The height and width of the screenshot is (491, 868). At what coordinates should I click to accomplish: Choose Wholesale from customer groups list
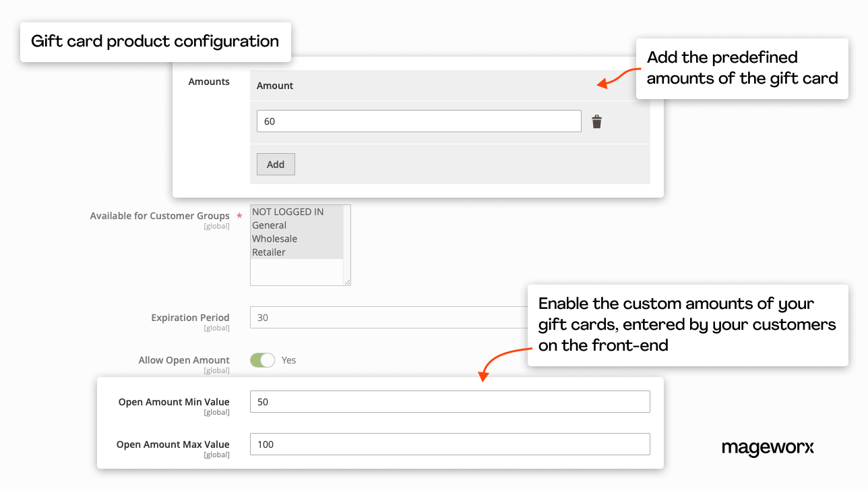click(274, 239)
